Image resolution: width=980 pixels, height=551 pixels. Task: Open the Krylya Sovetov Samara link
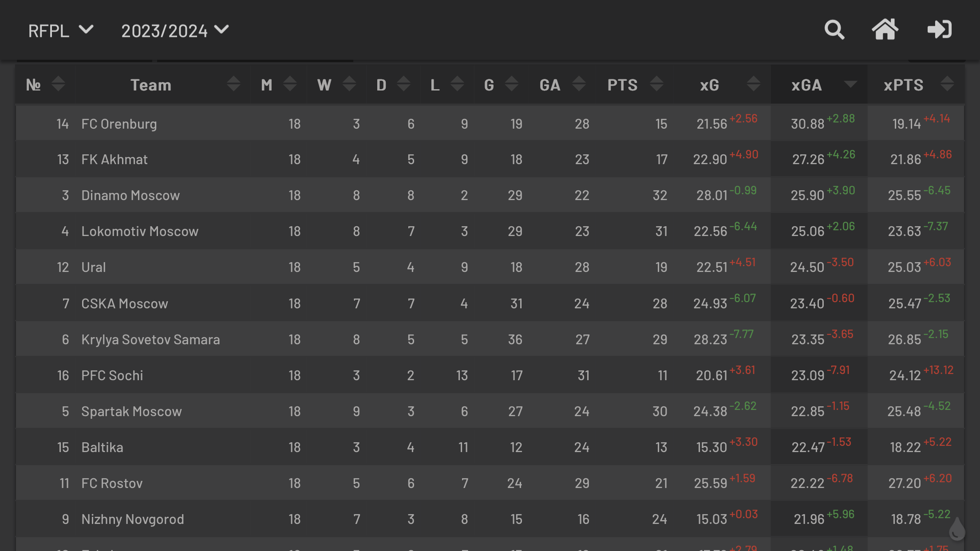pos(150,339)
